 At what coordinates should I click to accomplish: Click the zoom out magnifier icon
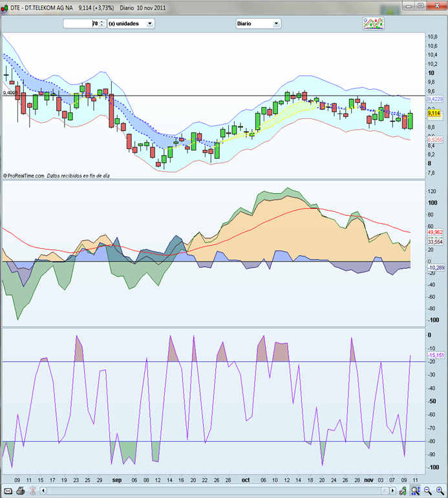point(428,491)
